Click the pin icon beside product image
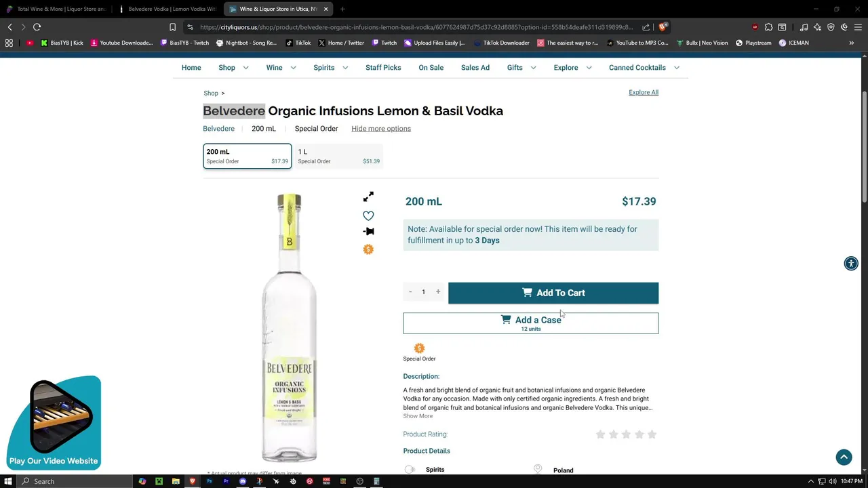The height and width of the screenshot is (488, 868). [x=368, y=231]
